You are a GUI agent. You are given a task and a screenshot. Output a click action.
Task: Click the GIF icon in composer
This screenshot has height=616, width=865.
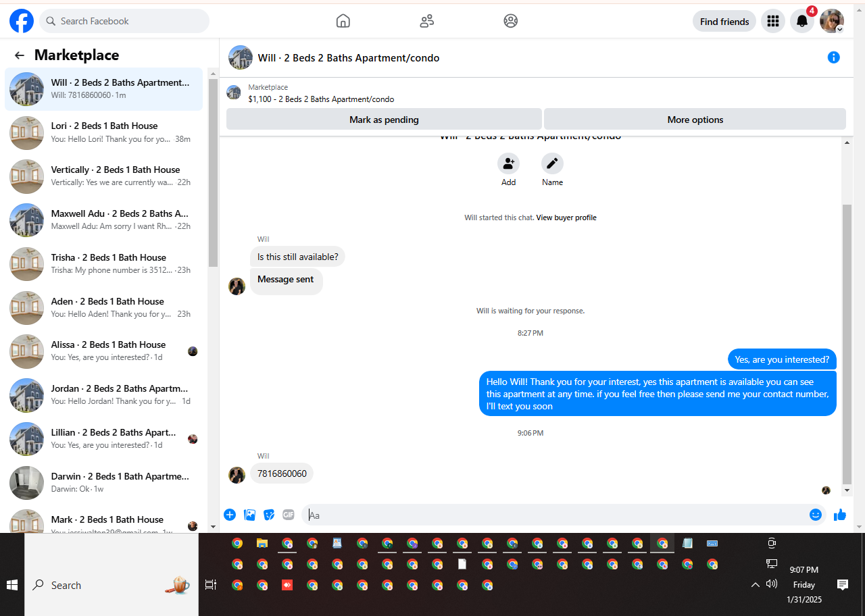pos(289,515)
